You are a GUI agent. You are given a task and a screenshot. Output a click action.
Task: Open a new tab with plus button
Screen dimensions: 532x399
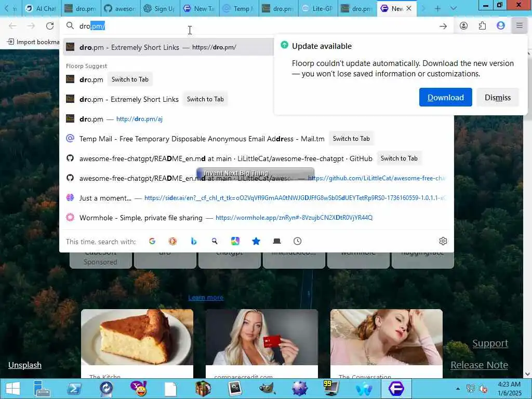(x=437, y=9)
